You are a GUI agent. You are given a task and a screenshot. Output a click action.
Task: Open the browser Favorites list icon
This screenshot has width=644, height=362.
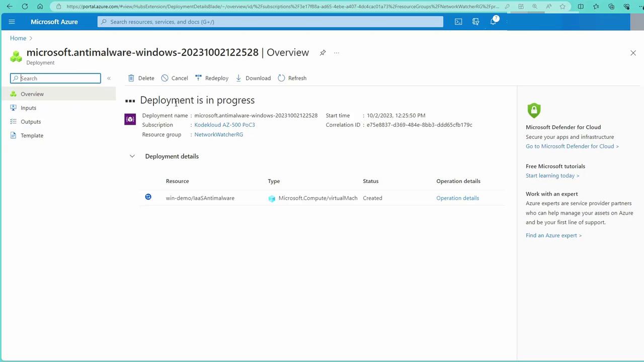pos(596,7)
